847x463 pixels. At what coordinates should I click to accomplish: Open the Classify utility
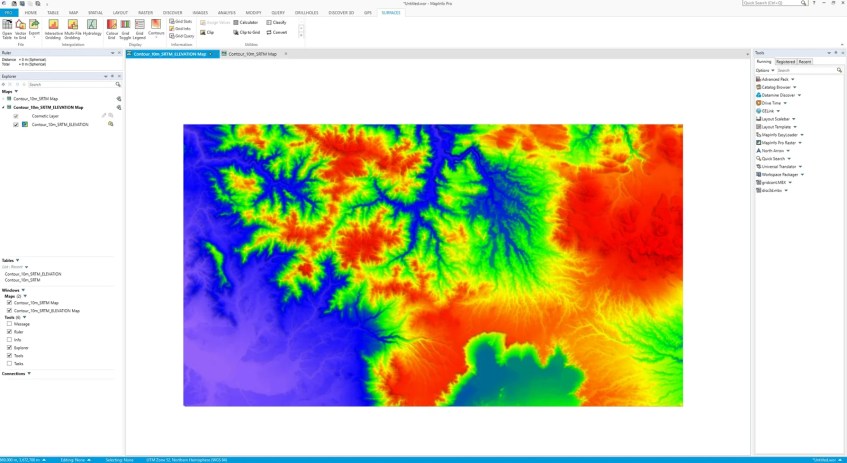point(276,23)
